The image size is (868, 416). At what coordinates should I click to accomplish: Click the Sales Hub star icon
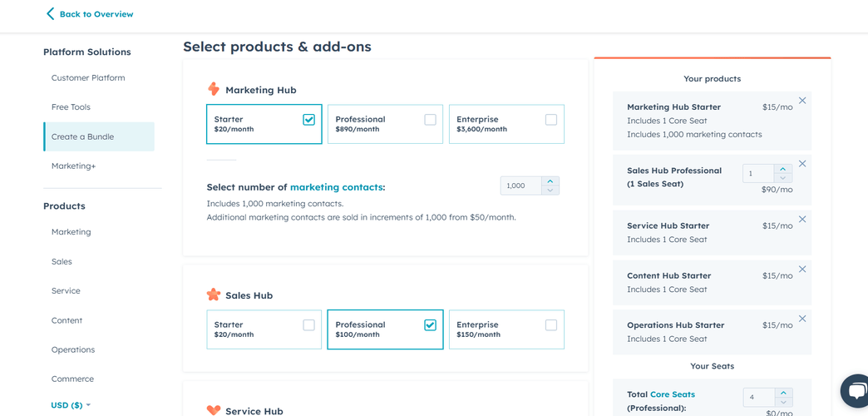213,295
